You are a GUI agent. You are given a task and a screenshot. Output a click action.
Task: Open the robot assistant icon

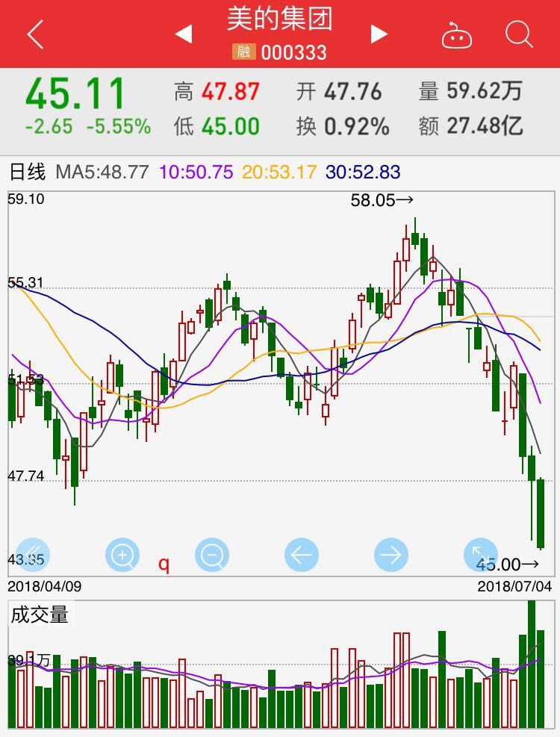coord(456,35)
